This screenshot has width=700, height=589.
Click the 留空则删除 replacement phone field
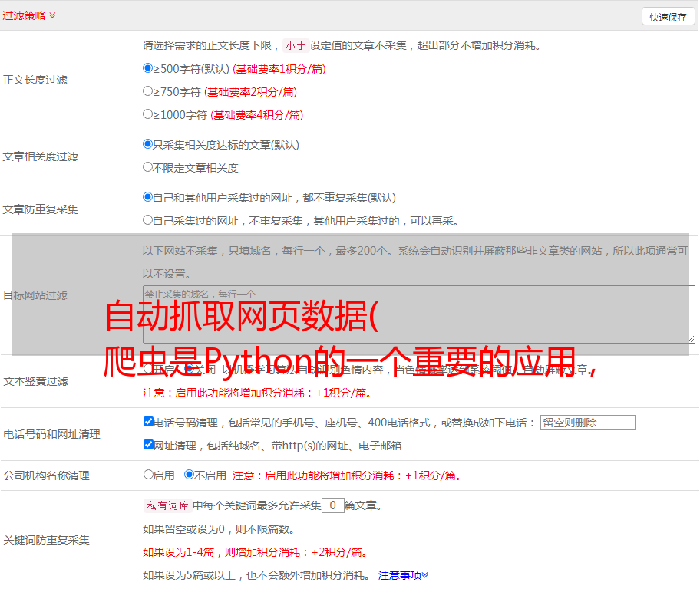tap(587, 423)
